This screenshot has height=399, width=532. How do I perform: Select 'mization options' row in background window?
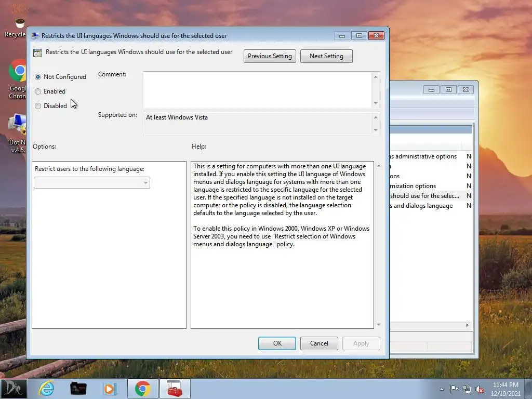click(x=431, y=186)
